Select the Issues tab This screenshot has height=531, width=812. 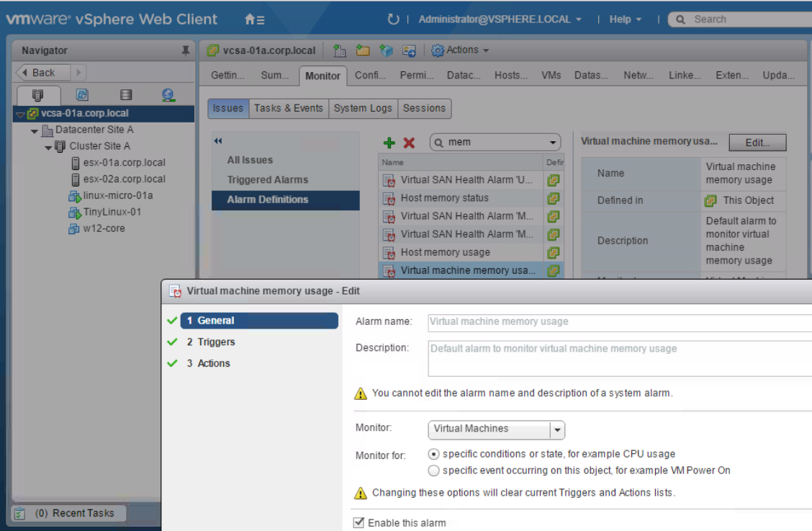point(228,108)
